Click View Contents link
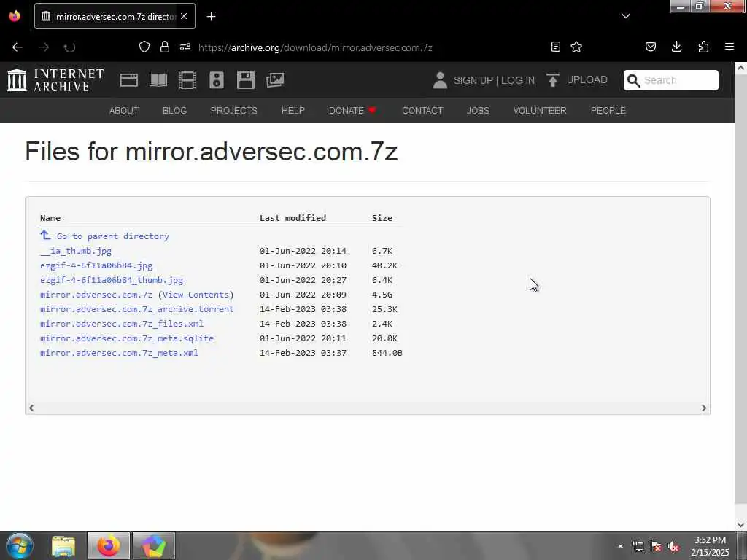The width and height of the screenshot is (747, 560). point(196,295)
